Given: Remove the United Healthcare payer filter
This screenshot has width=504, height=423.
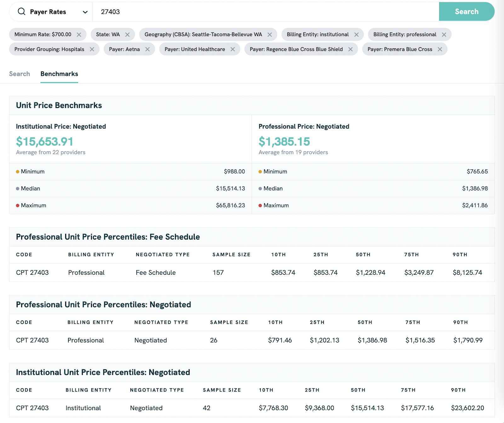Looking at the screenshot, I should 233,49.
